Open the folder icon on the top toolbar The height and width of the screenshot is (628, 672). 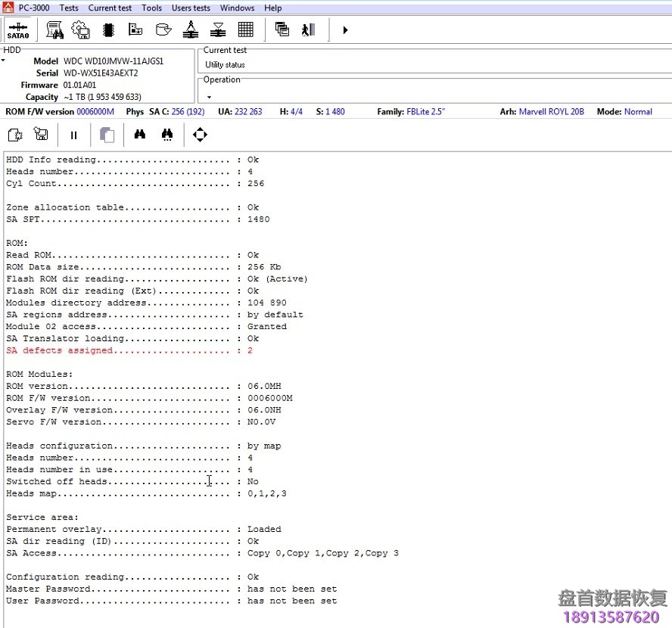[x=163, y=30]
